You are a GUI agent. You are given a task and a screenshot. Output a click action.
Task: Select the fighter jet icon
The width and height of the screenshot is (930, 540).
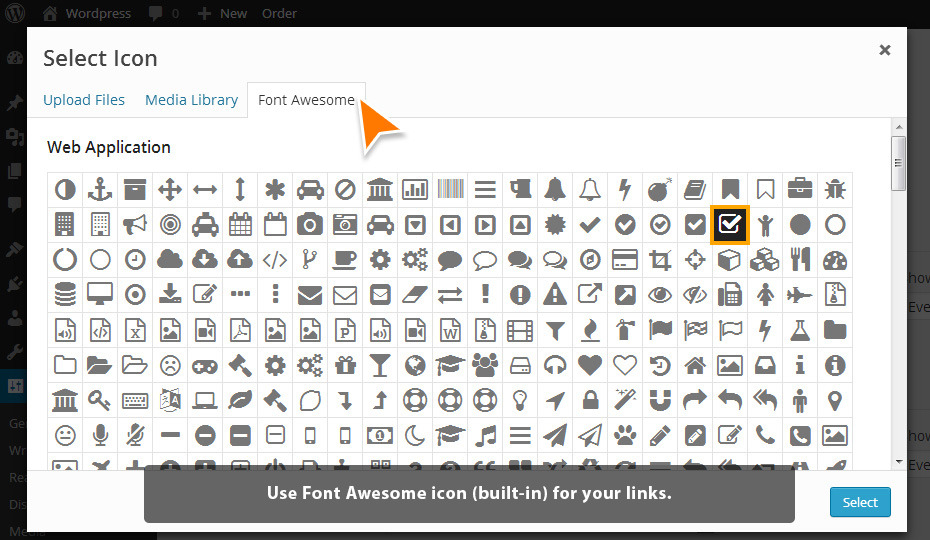point(800,295)
